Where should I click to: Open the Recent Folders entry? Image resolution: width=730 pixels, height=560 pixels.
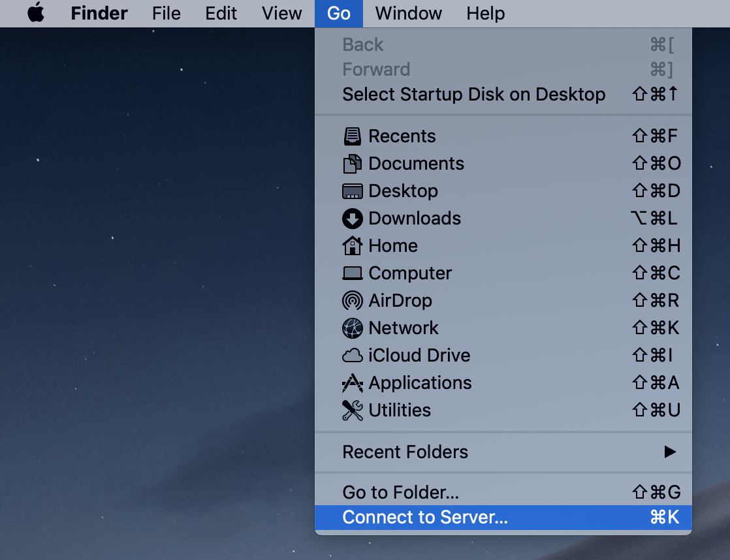(503, 452)
